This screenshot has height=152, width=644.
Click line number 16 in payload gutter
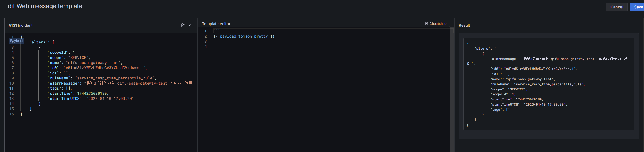click(x=12, y=114)
